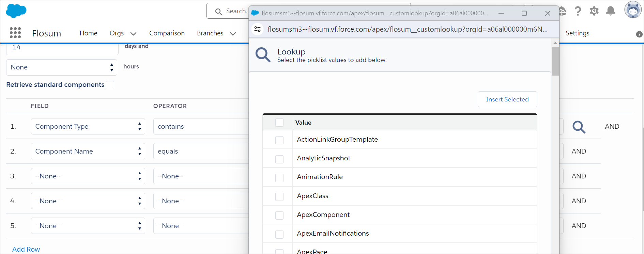This screenshot has height=254, width=644.
Task: Check the Retrieve standard components checkbox
Action: tap(110, 85)
